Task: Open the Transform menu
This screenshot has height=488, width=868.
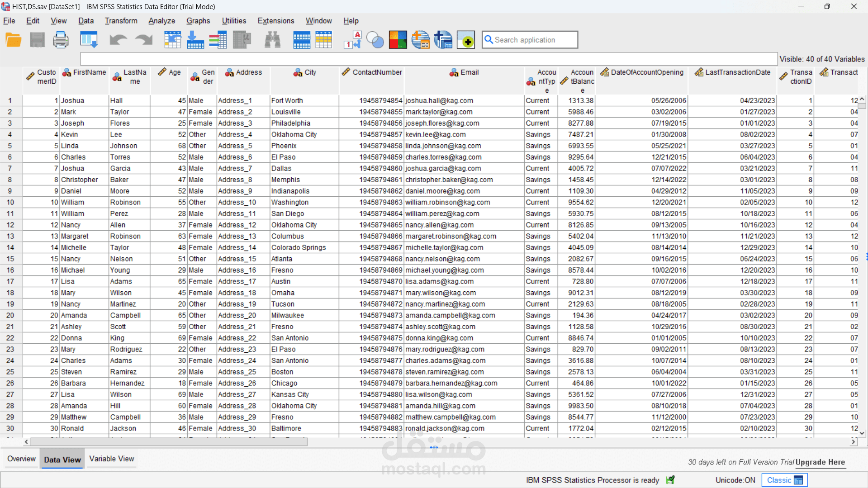Action: pyautogui.click(x=121, y=21)
